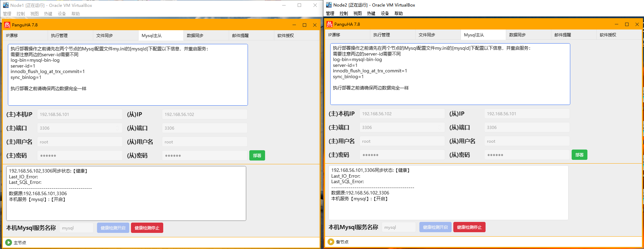The width and height of the screenshot is (644, 249).
Task: Click Node1 sync status line 192.168.56.102,3306同步状态
Action: point(49,171)
